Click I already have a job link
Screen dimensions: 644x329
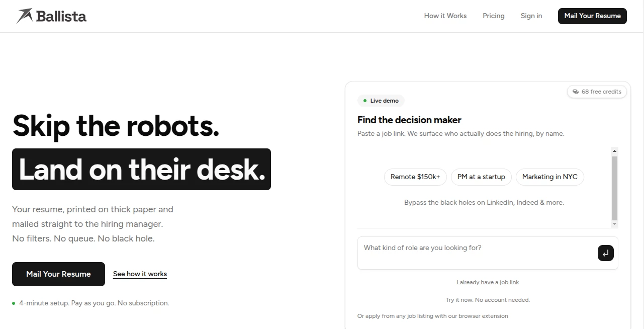tap(488, 282)
